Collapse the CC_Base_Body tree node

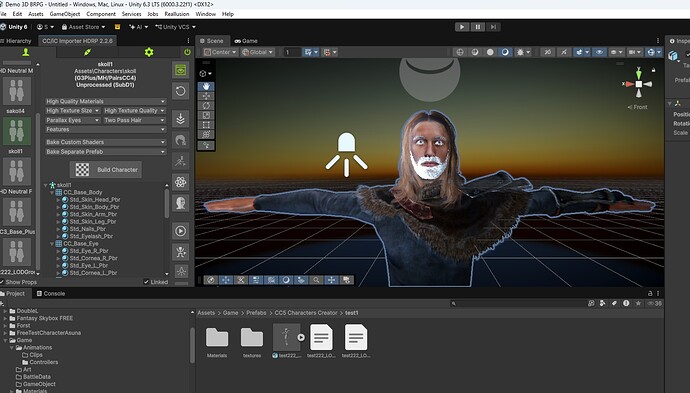point(52,193)
